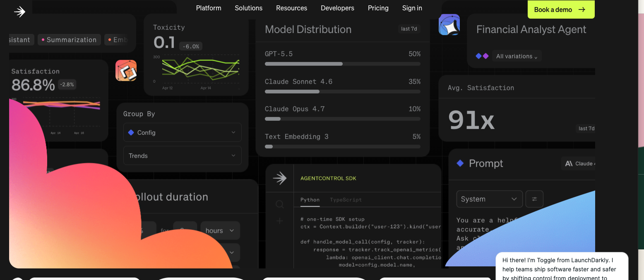Open the Toggle chat message bubble
Image resolution: width=644 pixels, height=280 pixels.
pos(562,267)
